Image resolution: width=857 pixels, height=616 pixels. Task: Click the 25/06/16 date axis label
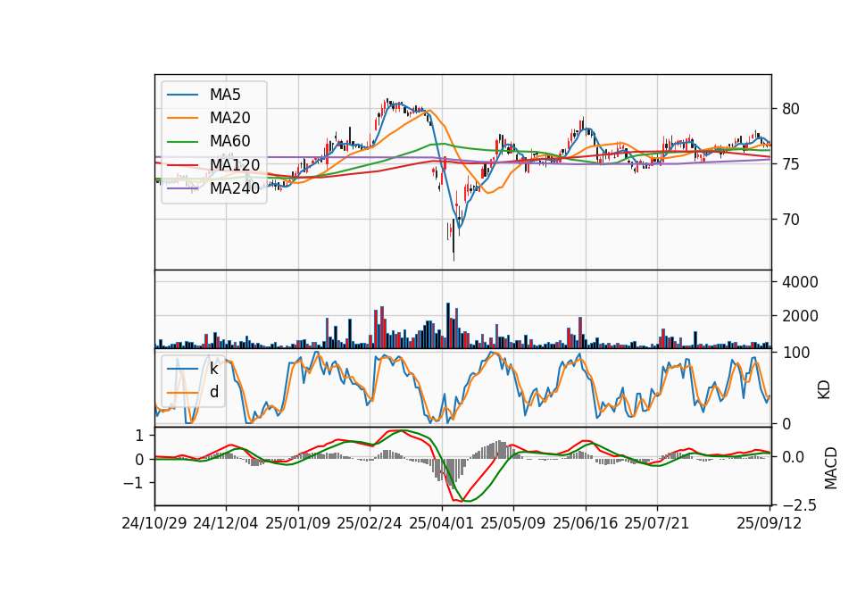coord(586,523)
